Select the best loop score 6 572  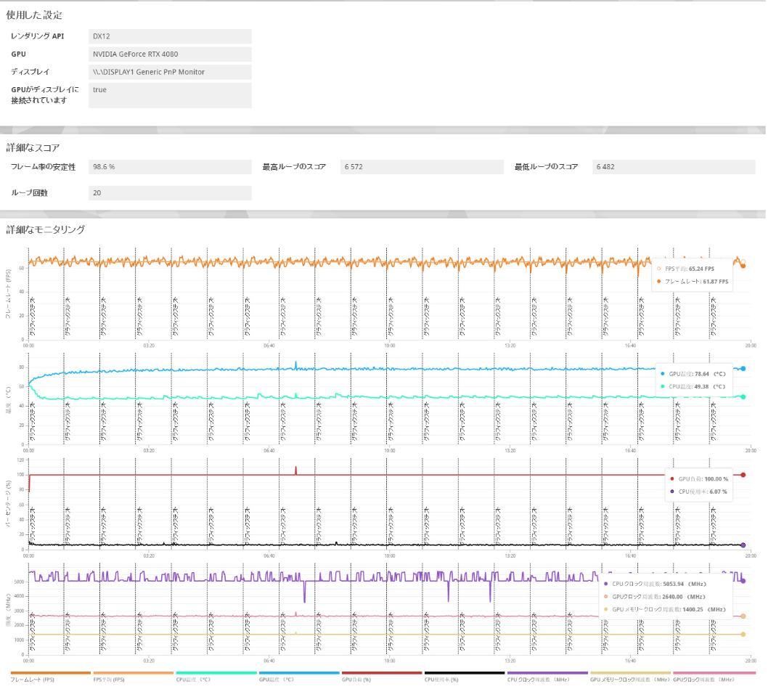[x=421, y=167]
